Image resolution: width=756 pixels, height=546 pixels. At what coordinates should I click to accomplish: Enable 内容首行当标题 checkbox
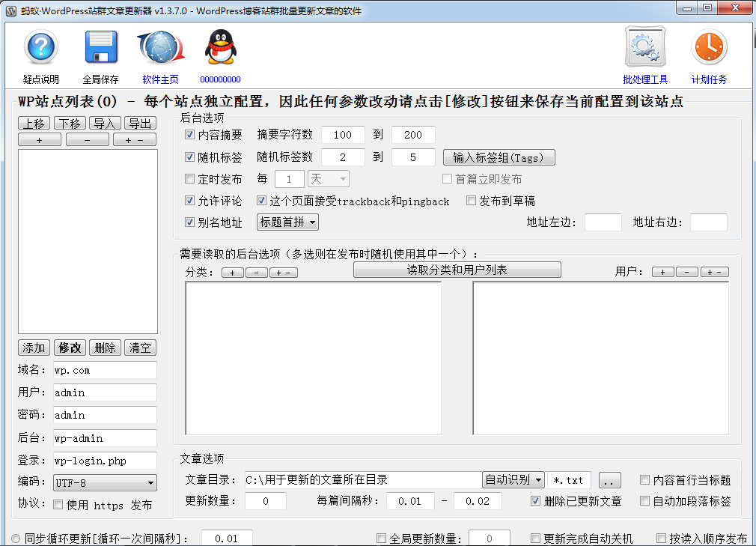coord(644,479)
